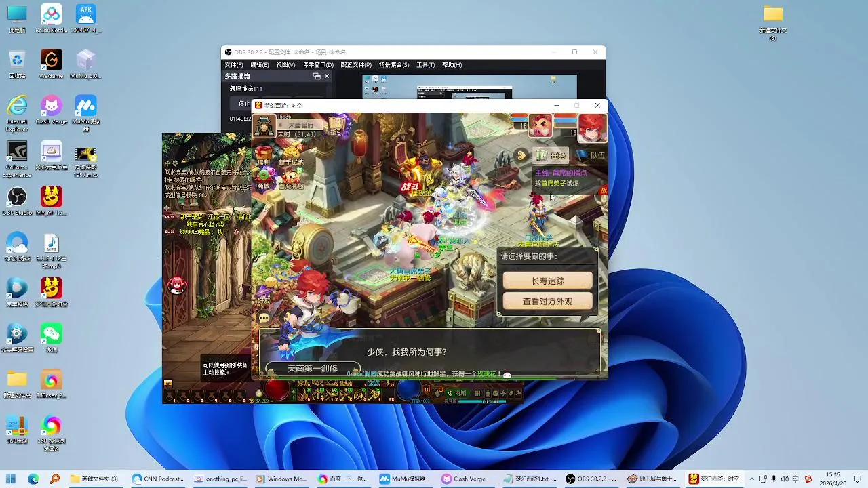Click the OBS preview thumbnail area
This screenshot has height=488, width=868.
(469, 87)
